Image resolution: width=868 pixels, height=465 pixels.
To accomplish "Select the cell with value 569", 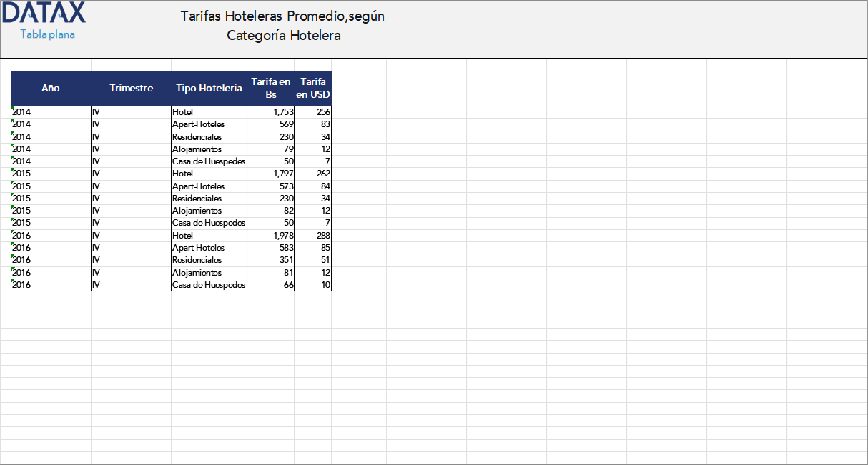I will click(x=270, y=124).
